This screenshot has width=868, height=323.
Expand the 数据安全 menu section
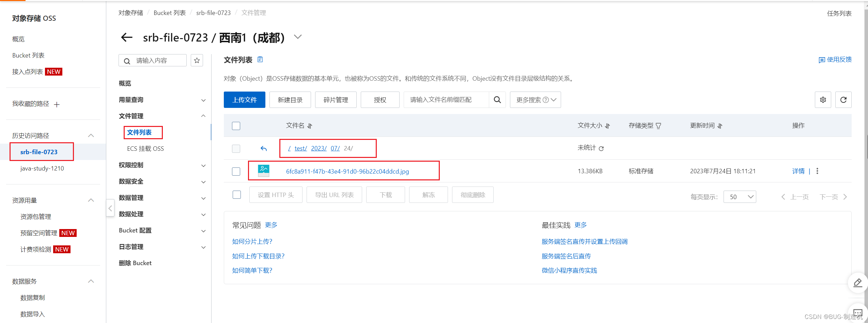point(203,182)
